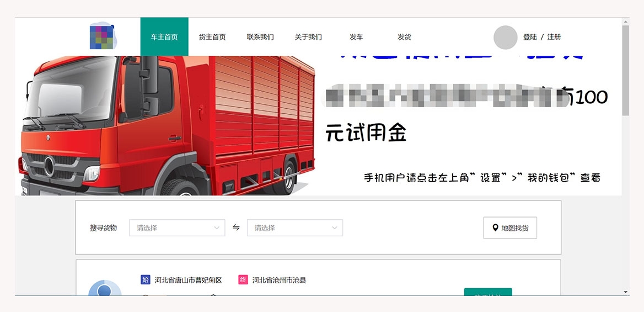Open the 关于我们 page

[308, 36]
